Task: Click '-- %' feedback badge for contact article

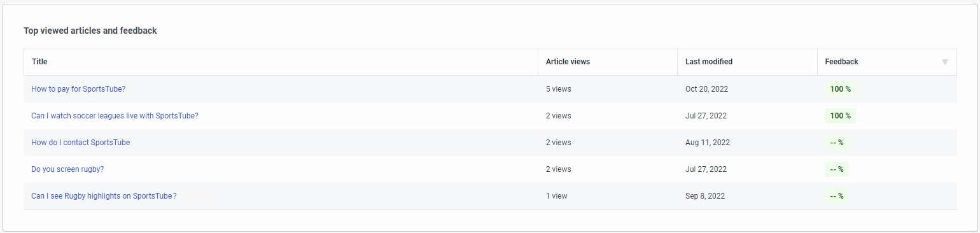Action: [837, 143]
